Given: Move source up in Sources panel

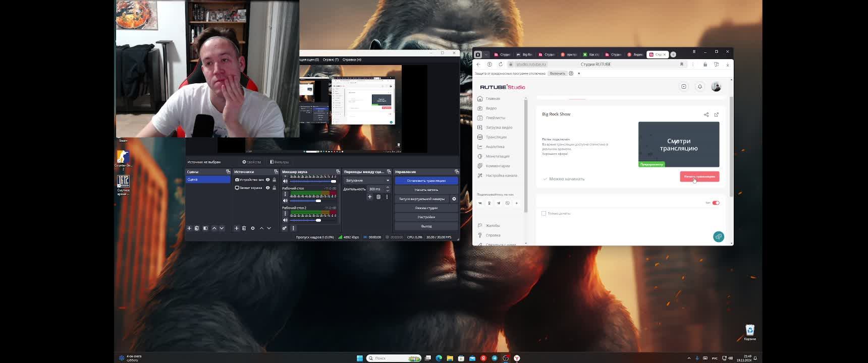Looking at the screenshot, I should coord(261,228).
